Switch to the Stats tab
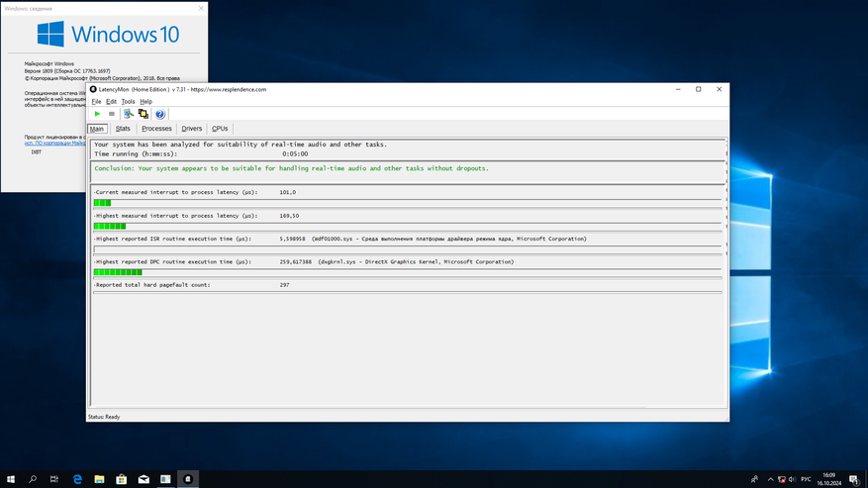Image resolution: width=868 pixels, height=488 pixels. 123,129
